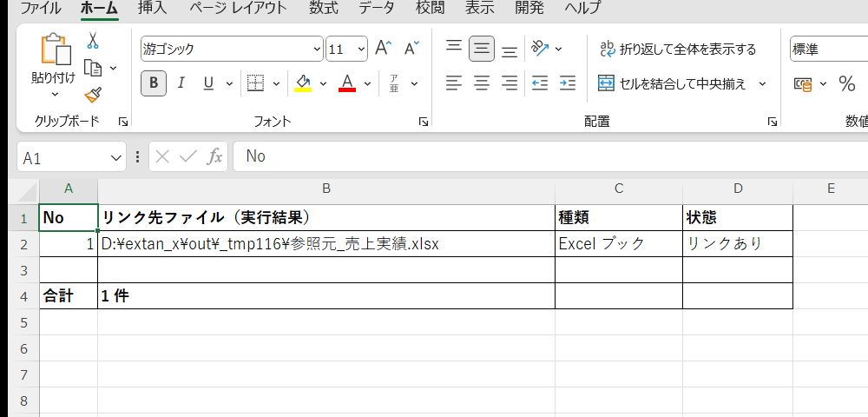Open accounting format dropdown arrow
The width and height of the screenshot is (868, 417).
[x=823, y=83]
